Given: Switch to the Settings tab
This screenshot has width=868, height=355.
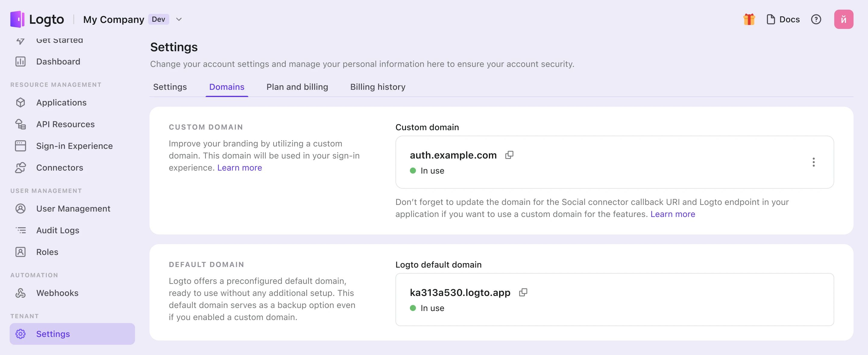Looking at the screenshot, I should pos(170,87).
